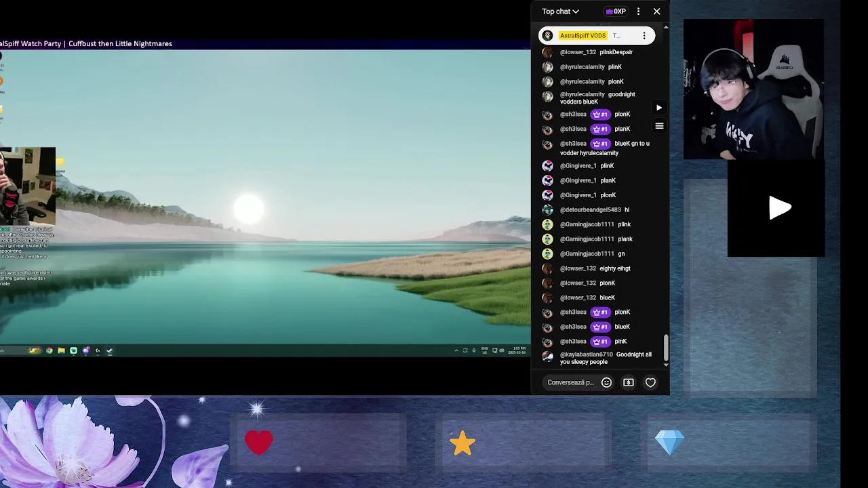Close the chat panel
868x488 pixels.
tap(656, 12)
